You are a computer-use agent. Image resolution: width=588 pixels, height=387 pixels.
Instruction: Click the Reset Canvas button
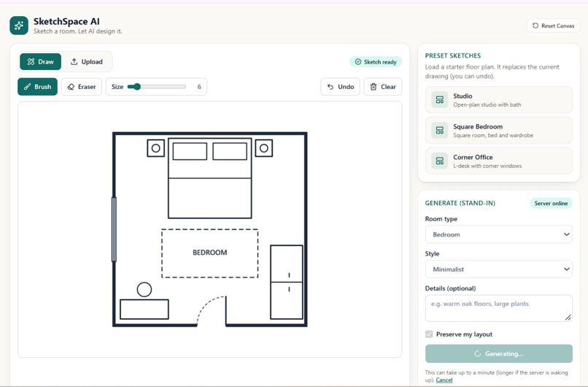tap(553, 26)
